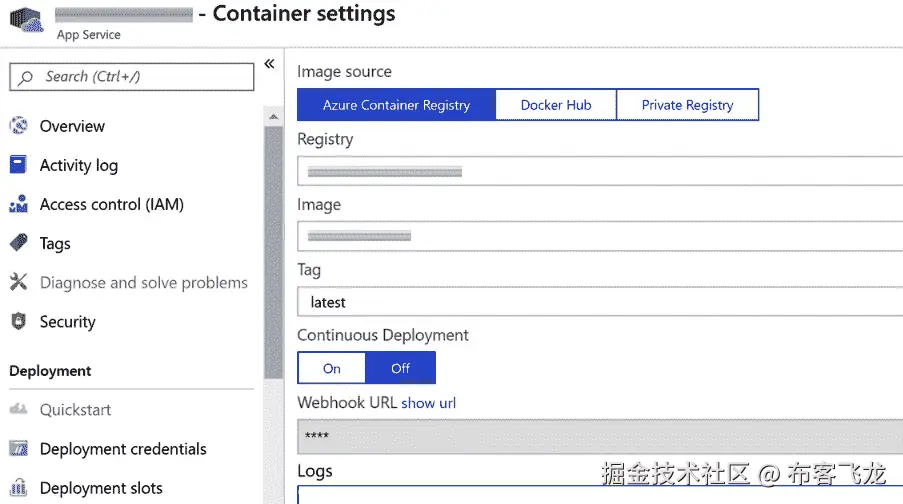Viewport: 903px width, 504px height.
Task: Focus the Search (Ctrl+/) box
Action: 131,77
